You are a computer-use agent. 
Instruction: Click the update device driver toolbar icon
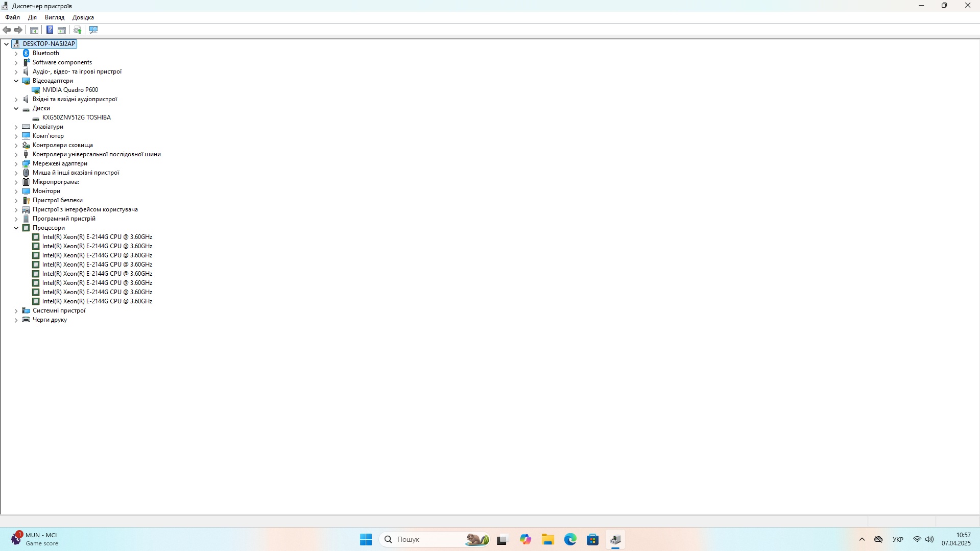pyautogui.click(x=78, y=30)
